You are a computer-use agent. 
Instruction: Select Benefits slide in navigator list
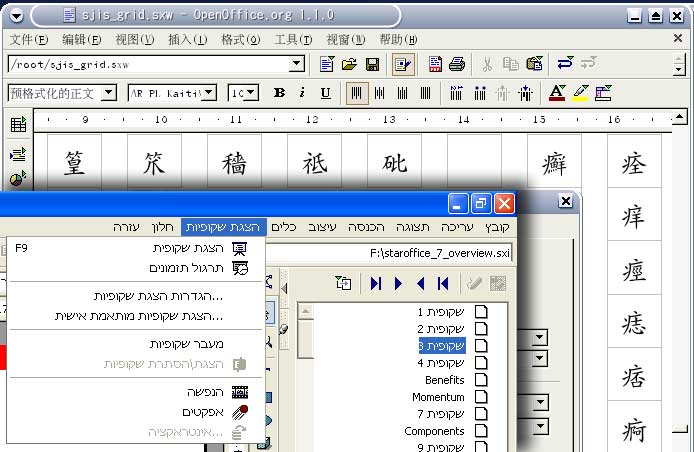click(445, 380)
